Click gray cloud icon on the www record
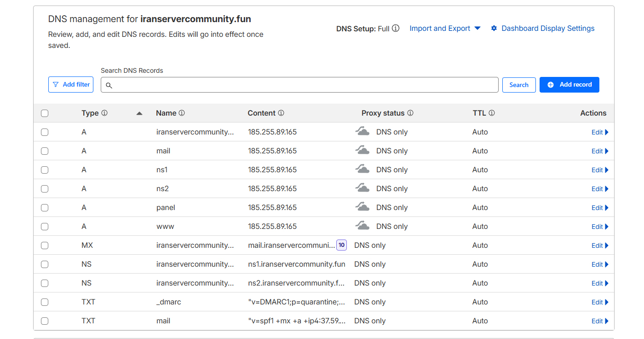This screenshot has height=339, width=644. [362, 226]
